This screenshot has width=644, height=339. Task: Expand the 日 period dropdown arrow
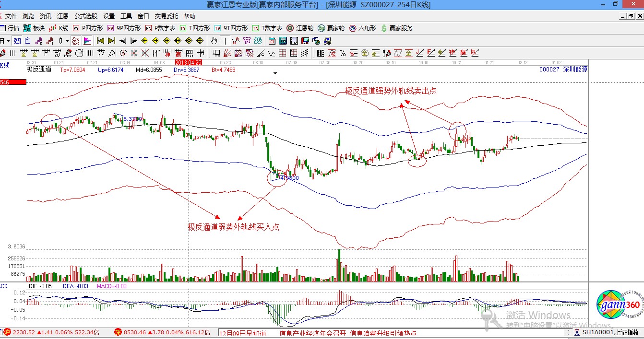pos(8,41)
